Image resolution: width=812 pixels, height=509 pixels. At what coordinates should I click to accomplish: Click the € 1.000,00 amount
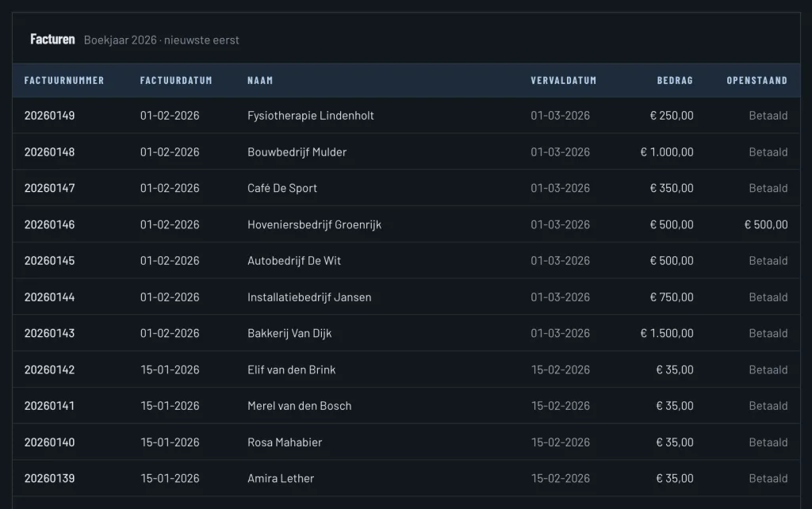[x=667, y=151]
